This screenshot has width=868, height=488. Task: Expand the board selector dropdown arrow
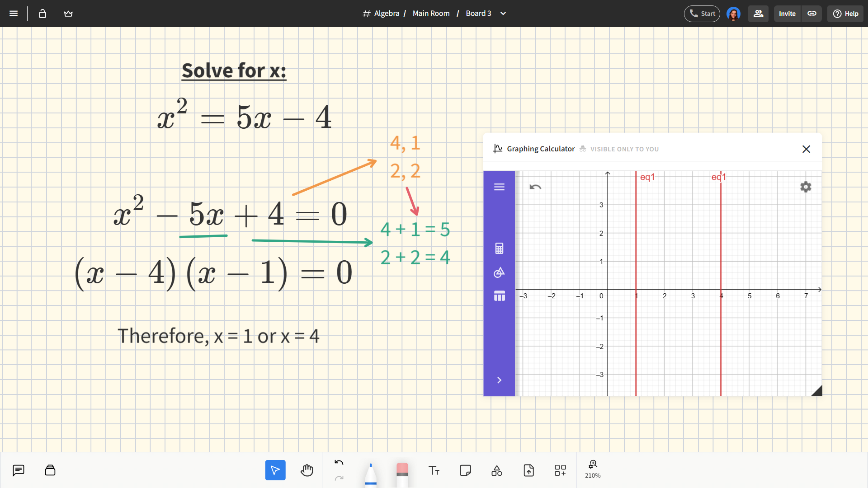point(503,14)
